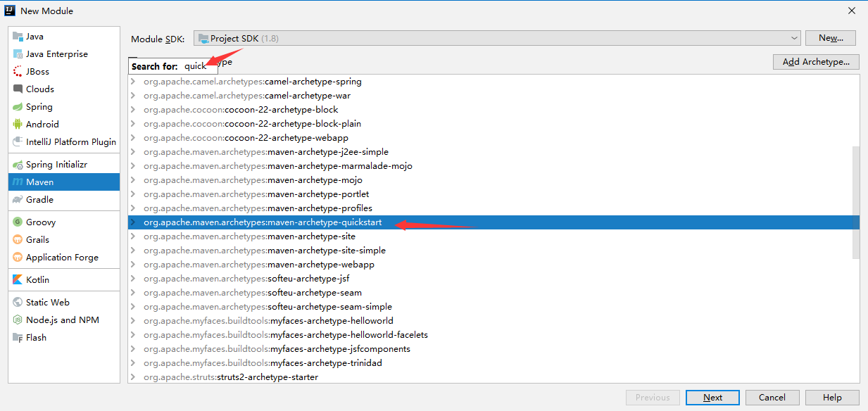Choose Spring Initializr module type
This screenshot has height=411, width=868.
[x=64, y=165]
